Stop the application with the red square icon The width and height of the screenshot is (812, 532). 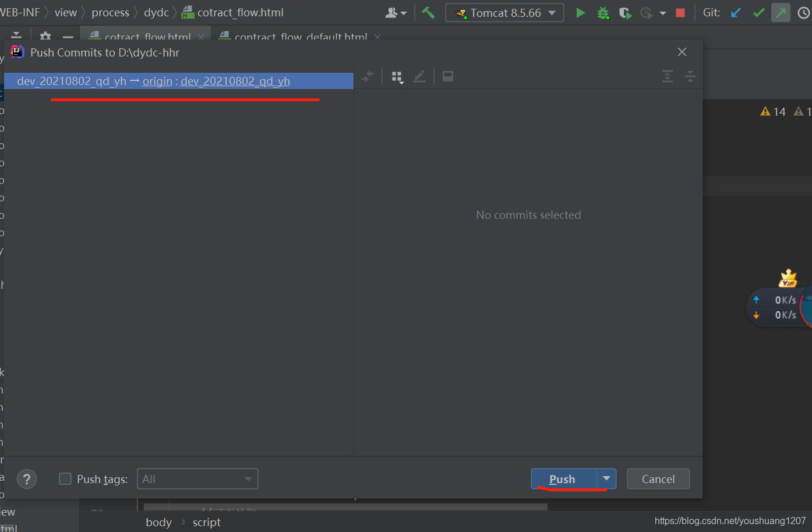click(680, 12)
